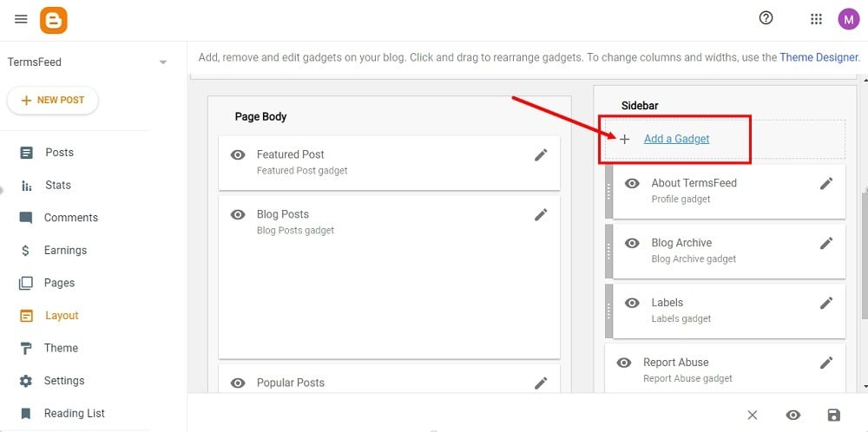Open the Help question mark icon
This screenshot has height=432, width=868.
click(x=766, y=18)
